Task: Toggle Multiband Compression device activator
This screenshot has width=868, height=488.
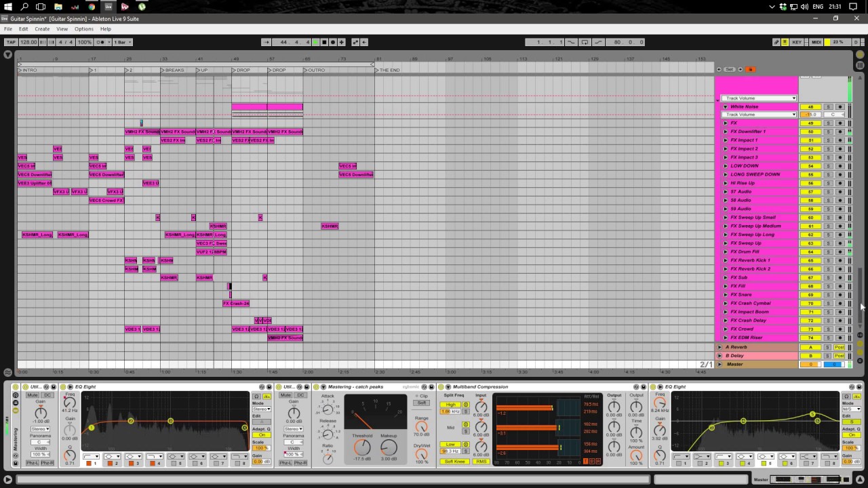Action: [x=441, y=387]
